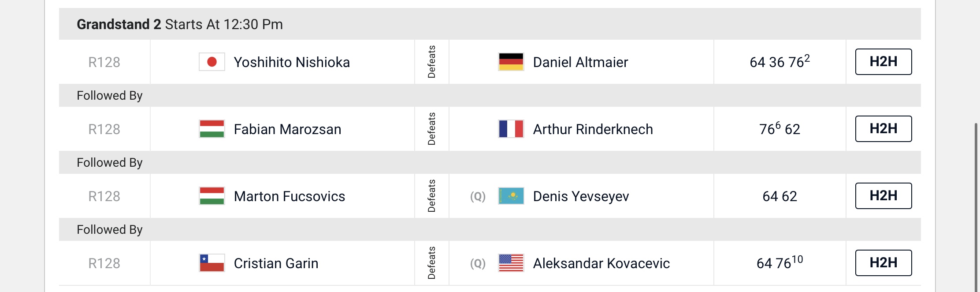Click the Hungarian flag beside Fabian Marozsan
The image size is (980, 292).
point(212,129)
